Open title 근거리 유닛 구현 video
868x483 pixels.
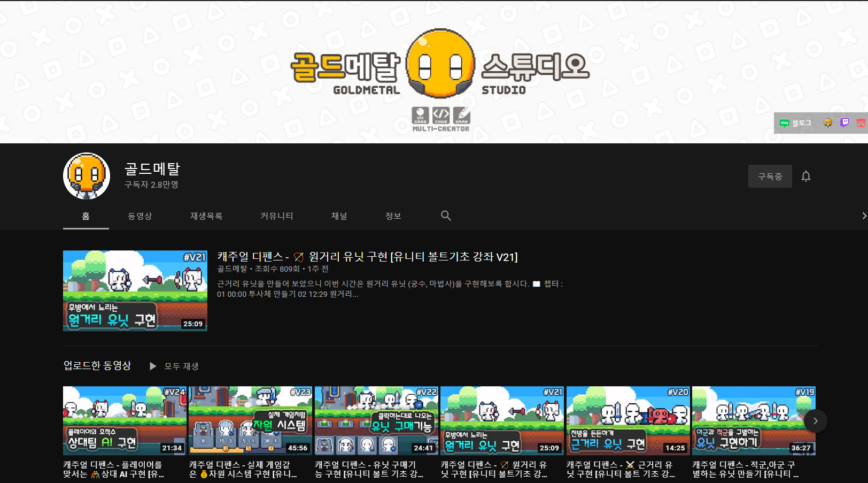(x=621, y=469)
